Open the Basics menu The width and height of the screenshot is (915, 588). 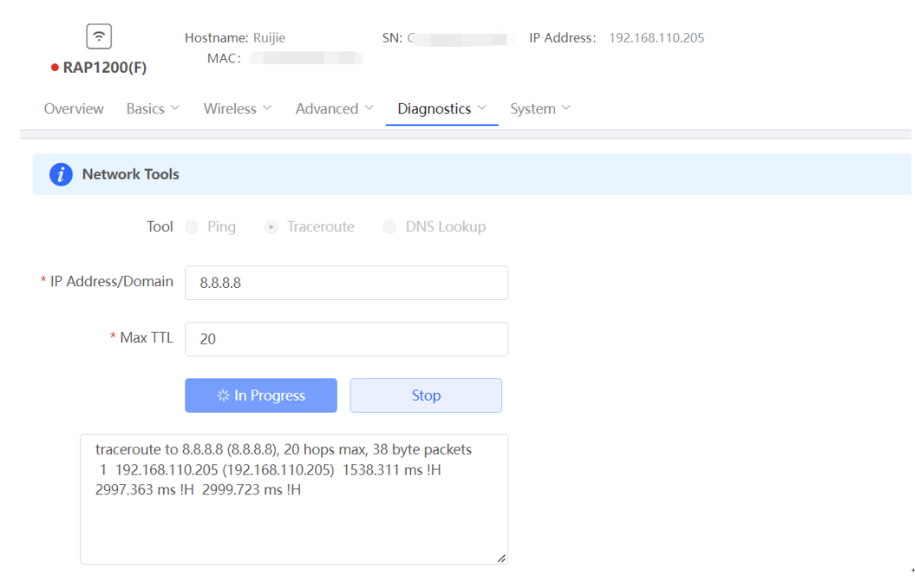153,109
